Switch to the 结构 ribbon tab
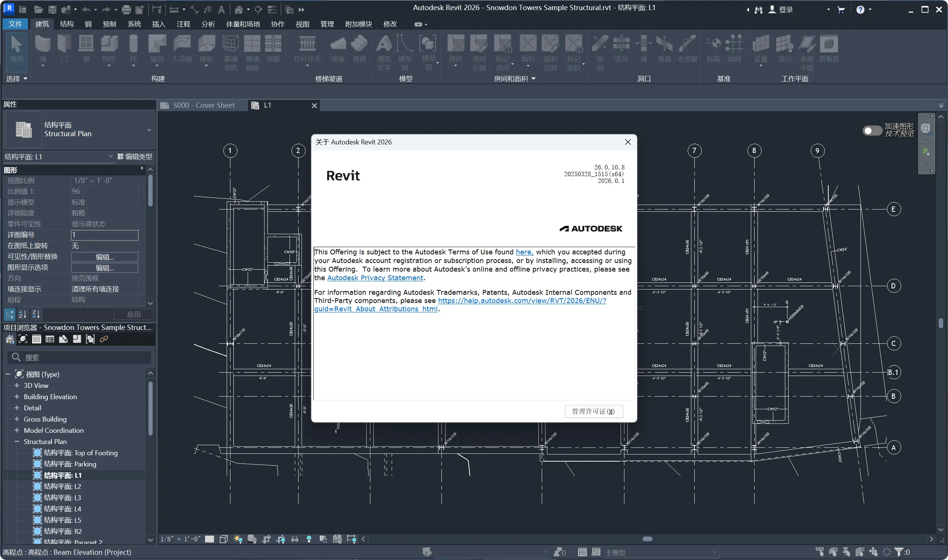 click(x=67, y=24)
